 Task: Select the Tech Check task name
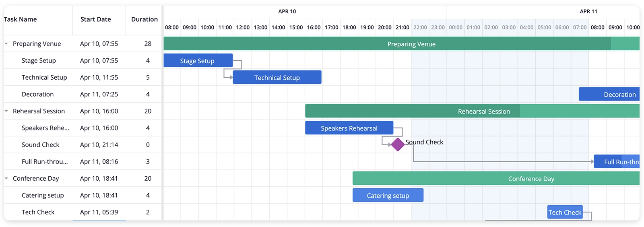pos(38,212)
